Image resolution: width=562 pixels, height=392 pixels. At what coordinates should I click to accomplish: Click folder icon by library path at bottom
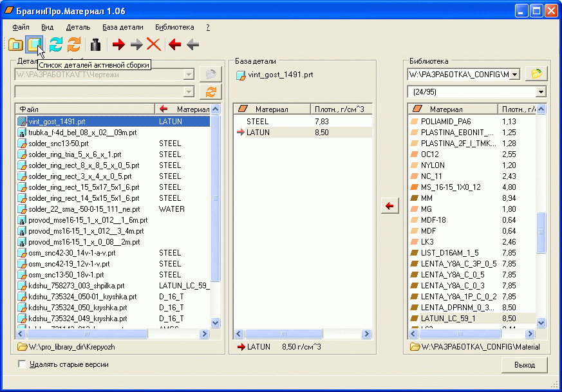415,347
